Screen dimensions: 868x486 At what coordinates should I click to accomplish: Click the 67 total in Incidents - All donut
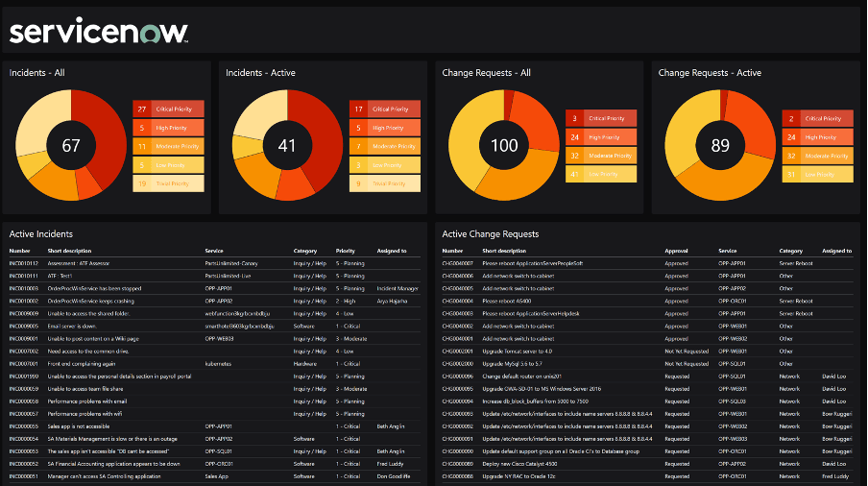click(x=71, y=146)
